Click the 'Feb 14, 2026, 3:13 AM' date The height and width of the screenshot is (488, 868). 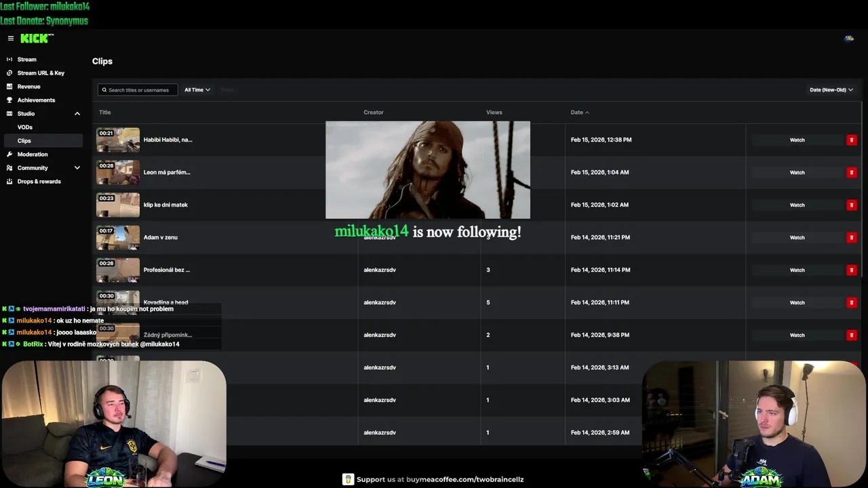(599, 367)
